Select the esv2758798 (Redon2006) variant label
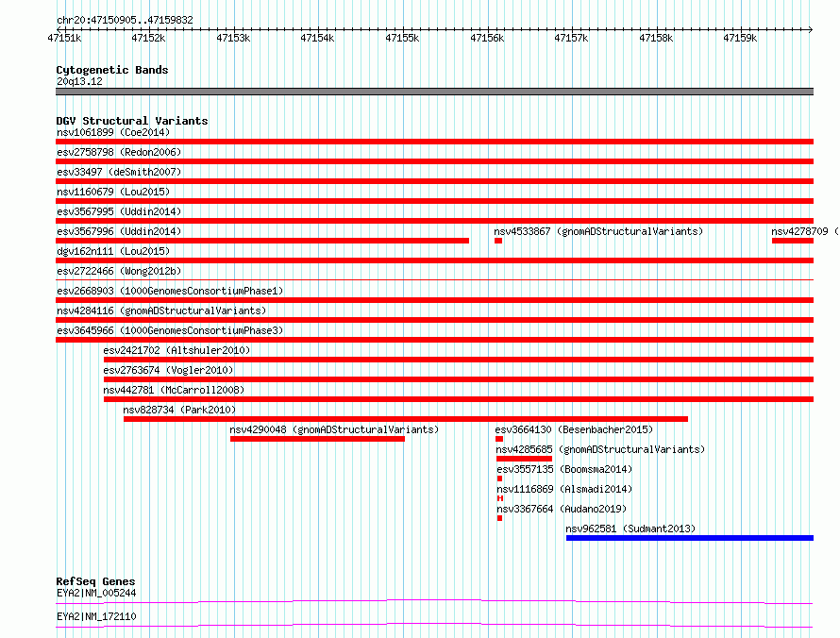Viewport: 840px width, 638px height. point(119,152)
